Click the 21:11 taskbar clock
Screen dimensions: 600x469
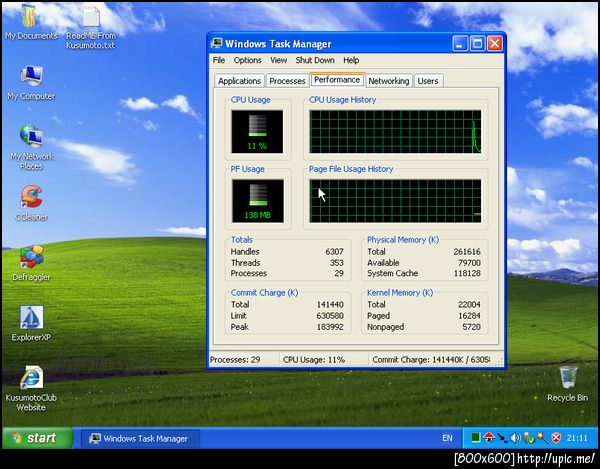click(x=577, y=438)
